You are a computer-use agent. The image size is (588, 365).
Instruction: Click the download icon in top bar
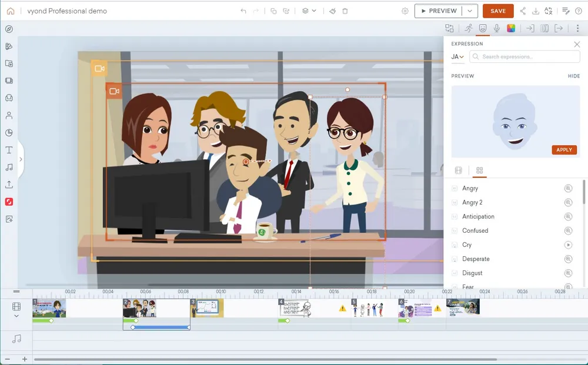[x=536, y=11]
